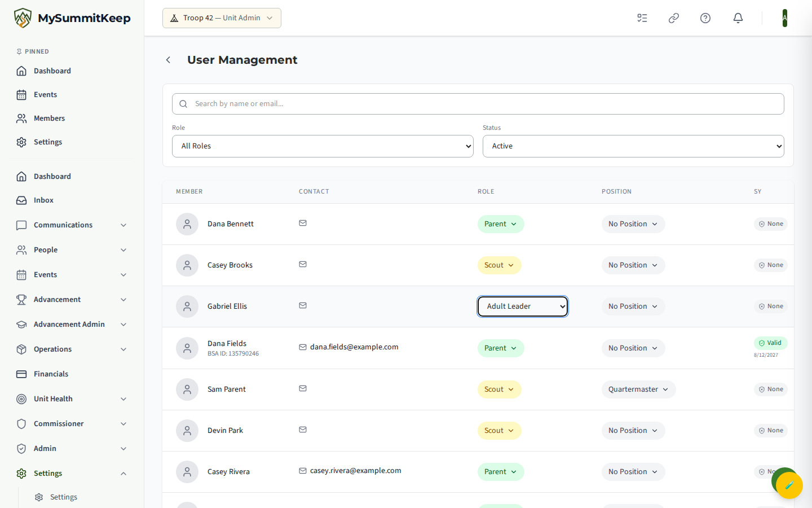812x508 pixels.
Task: Click the back arrow beside User Management
Action: [x=168, y=60]
